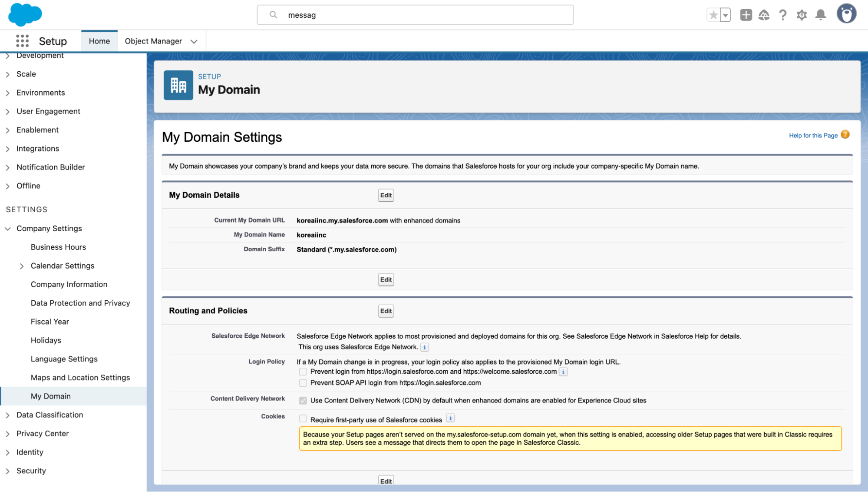Expand the Notification Builder section
868x492 pixels.
[7, 168]
